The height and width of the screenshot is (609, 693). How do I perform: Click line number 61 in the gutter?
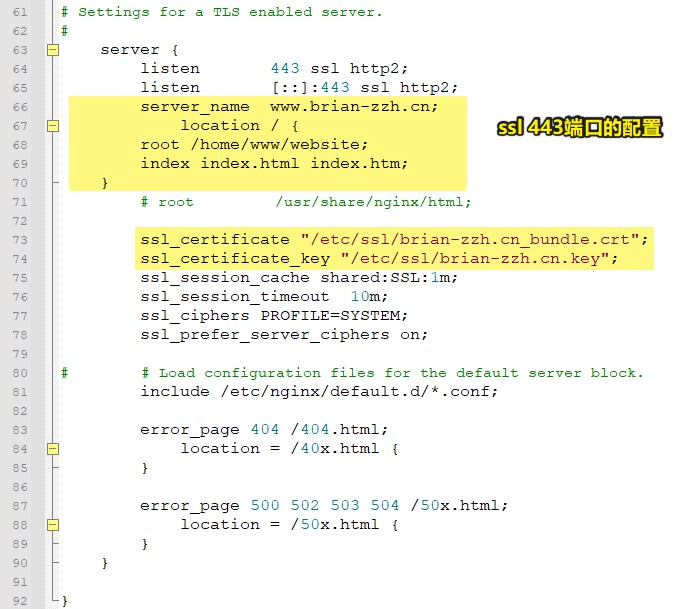pyautogui.click(x=20, y=12)
